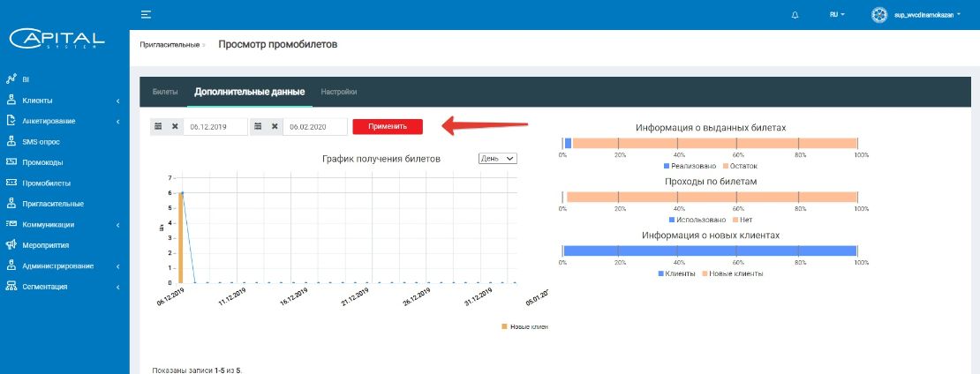Expand the Коммуникации submenu chevron

tap(118, 225)
